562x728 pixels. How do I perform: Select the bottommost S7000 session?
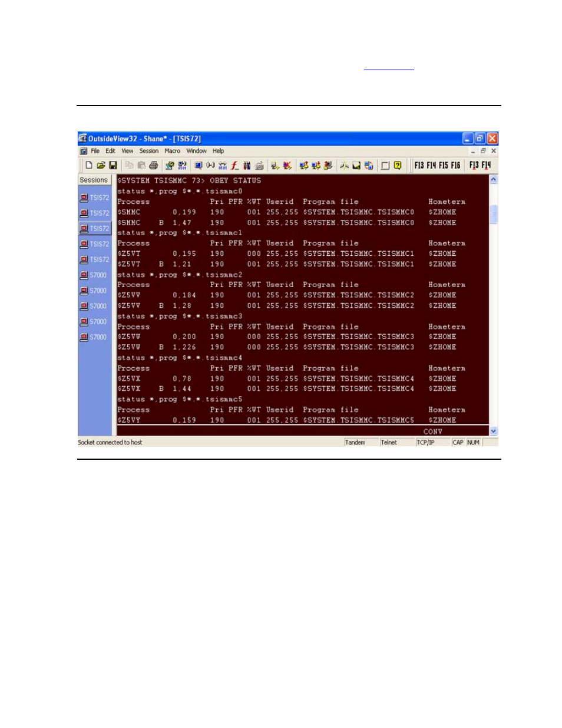coord(95,337)
